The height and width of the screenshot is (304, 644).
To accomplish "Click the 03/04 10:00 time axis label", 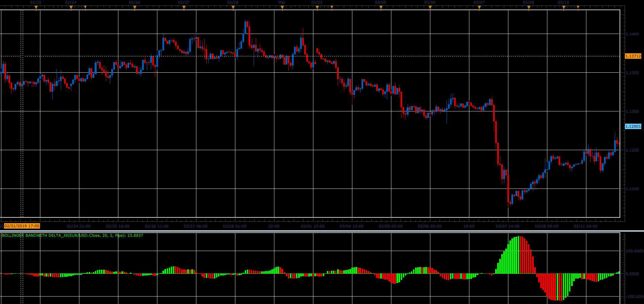I will click(x=352, y=226).
